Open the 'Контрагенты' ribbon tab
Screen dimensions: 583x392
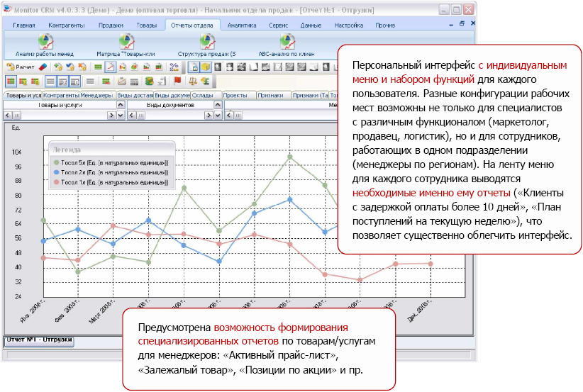tap(67, 26)
